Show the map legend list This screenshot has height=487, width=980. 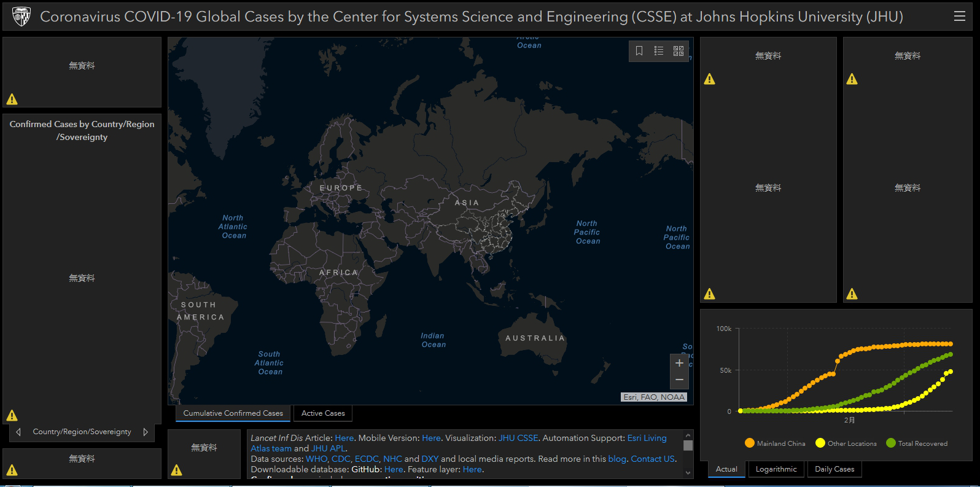coord(659,51)
